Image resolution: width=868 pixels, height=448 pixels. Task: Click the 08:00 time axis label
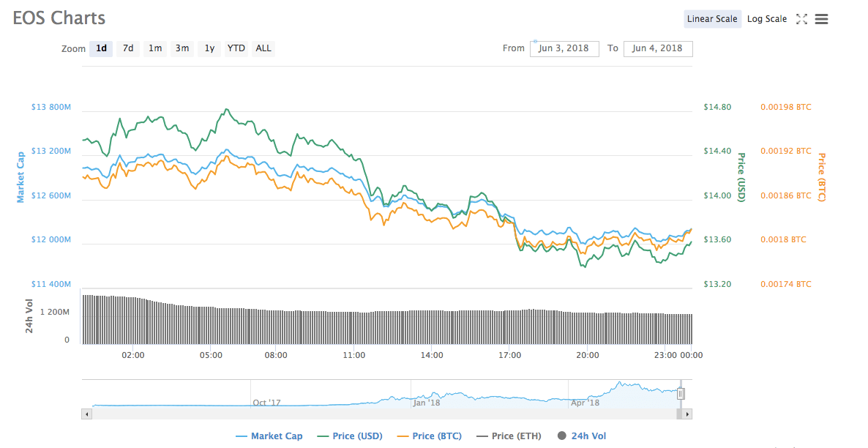pos(276,355)
